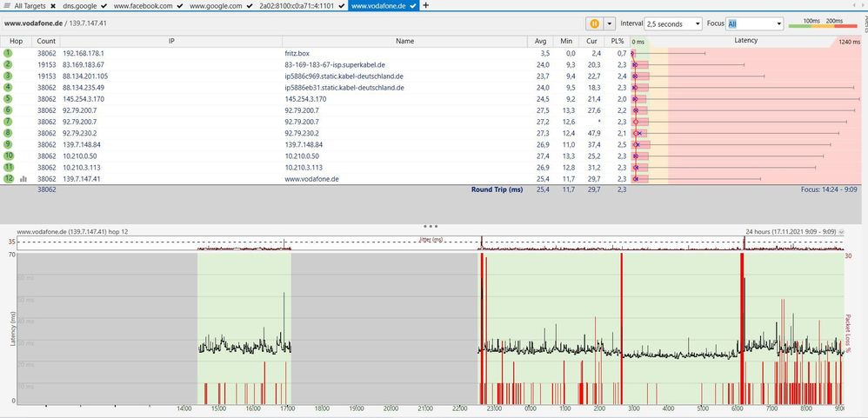Click the Avg column header
Screen dimensions: 868x418
coord(540,41)
